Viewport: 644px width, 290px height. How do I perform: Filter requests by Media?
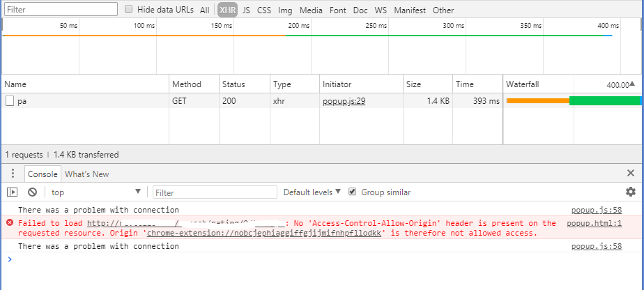pyautogui.click(x=311, y=10)
